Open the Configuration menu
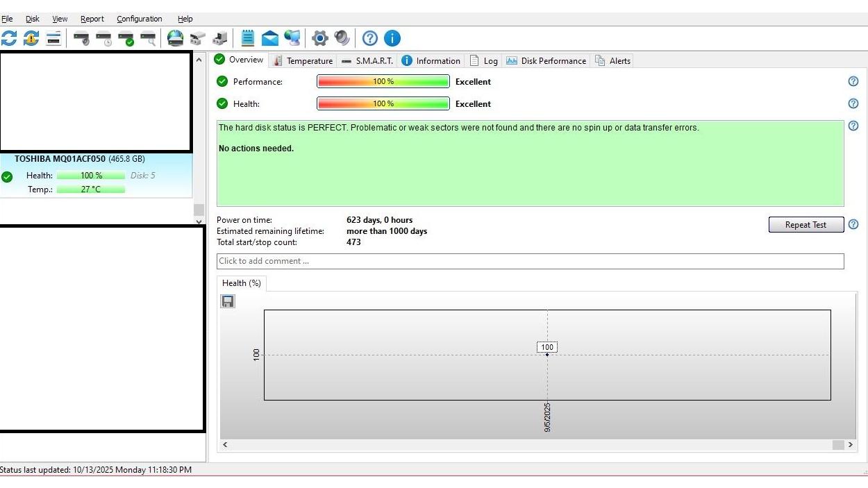The image size is (868, 488). (139, 19)
